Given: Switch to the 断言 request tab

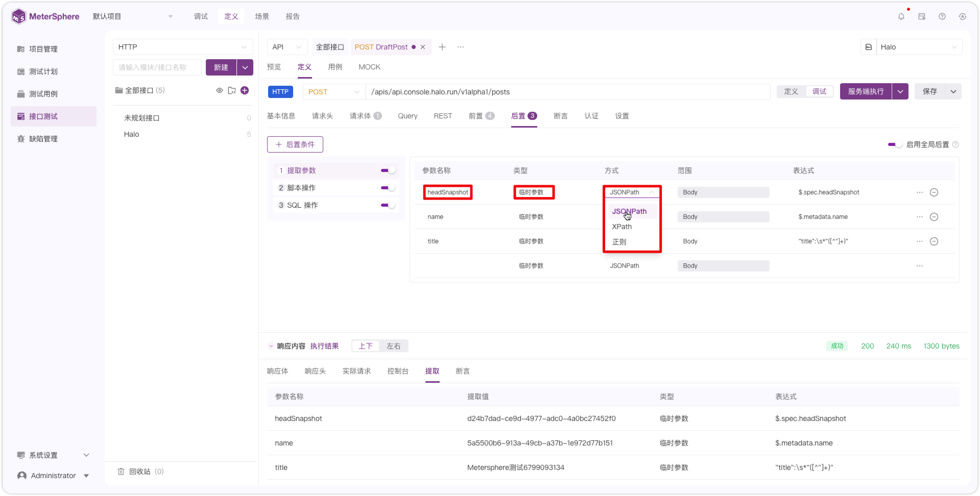Looking at the screenshot, I should (561, 116).
